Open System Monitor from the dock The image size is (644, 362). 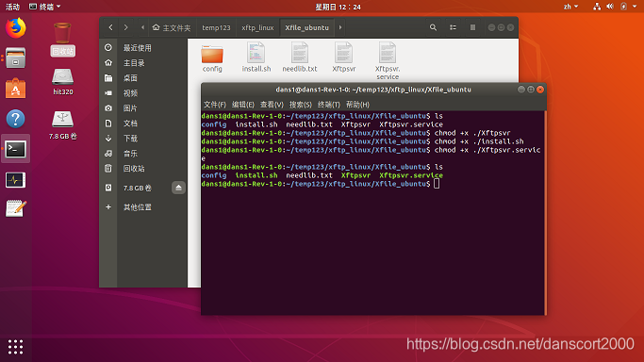pyautogui.click(x=16, y=180)
